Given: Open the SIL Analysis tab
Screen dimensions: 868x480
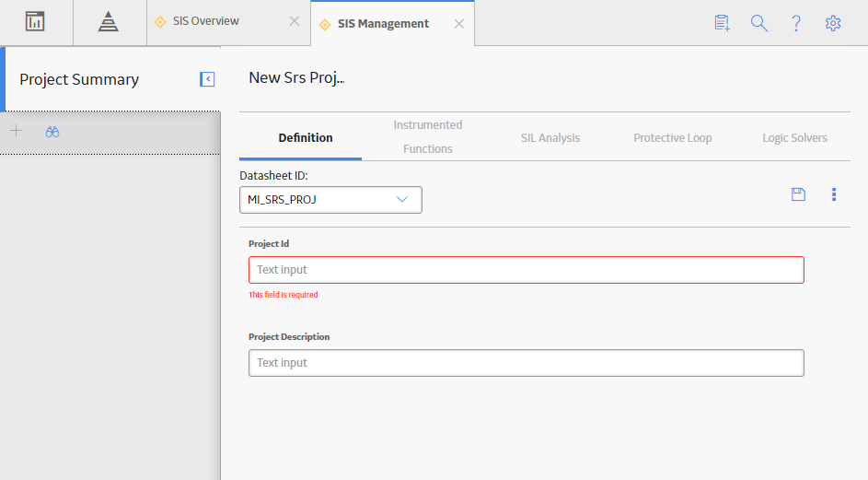Looking at the screenshot, I should click(x=550, y=137).
